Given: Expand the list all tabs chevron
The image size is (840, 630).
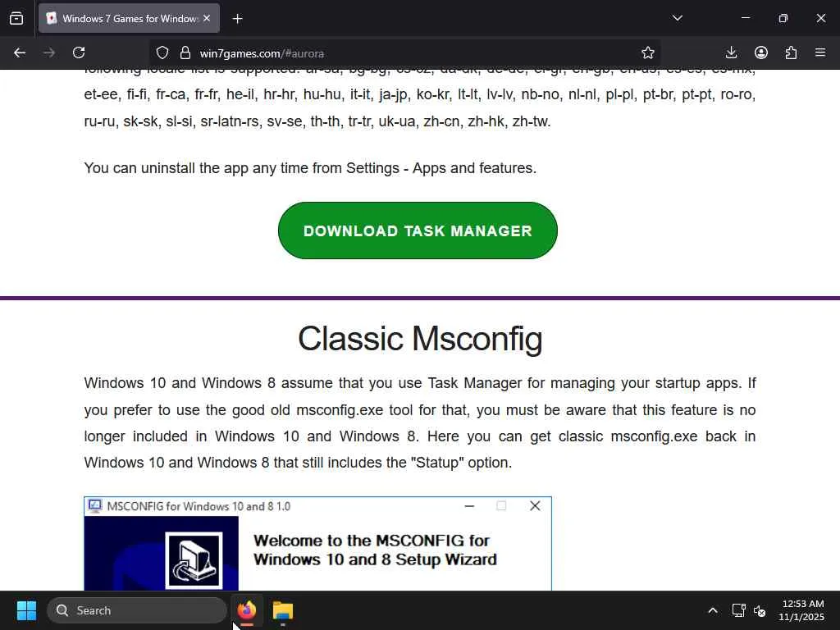Looking at the screenshot, I should click(x=677, y=18).
